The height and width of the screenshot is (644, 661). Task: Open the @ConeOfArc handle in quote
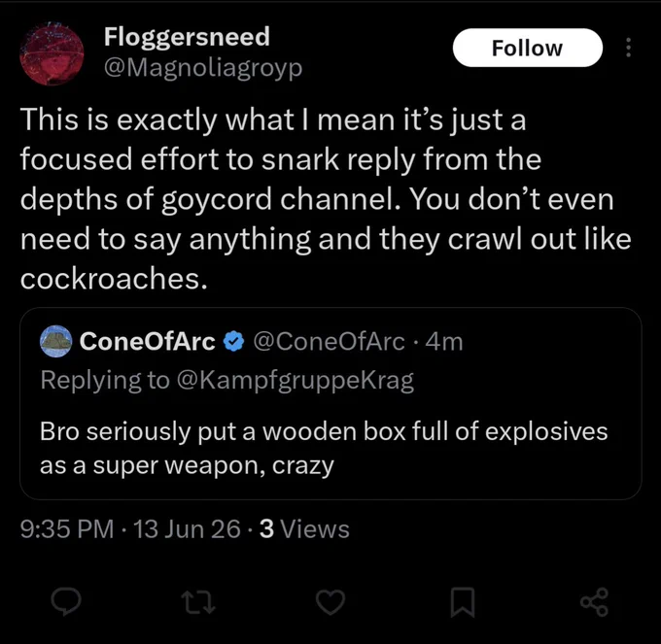click(x=329, y=342)
